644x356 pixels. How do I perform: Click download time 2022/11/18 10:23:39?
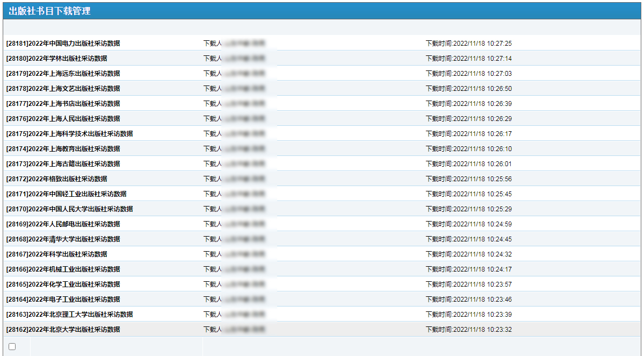(x=468, y=315)
